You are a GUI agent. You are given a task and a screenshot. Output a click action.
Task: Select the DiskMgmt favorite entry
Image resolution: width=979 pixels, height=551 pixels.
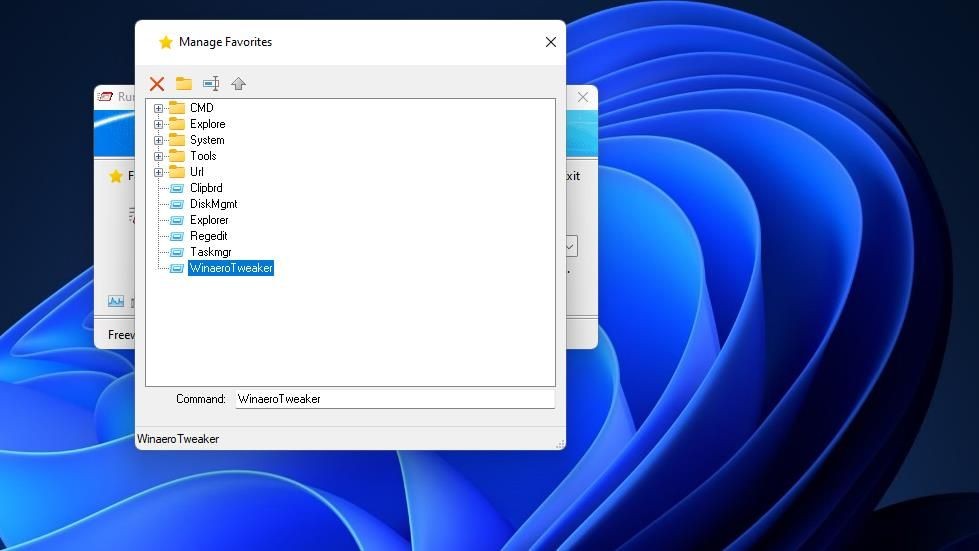[x=214, y=204]
